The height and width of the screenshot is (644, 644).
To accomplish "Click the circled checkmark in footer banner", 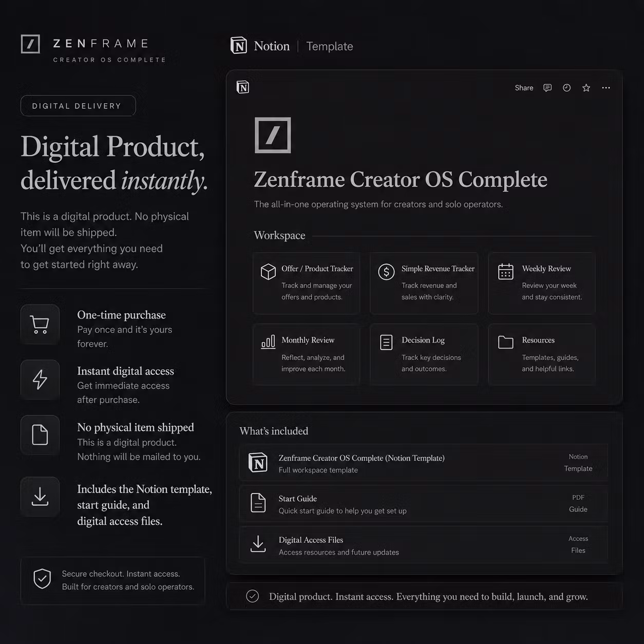I will [252, 596].
